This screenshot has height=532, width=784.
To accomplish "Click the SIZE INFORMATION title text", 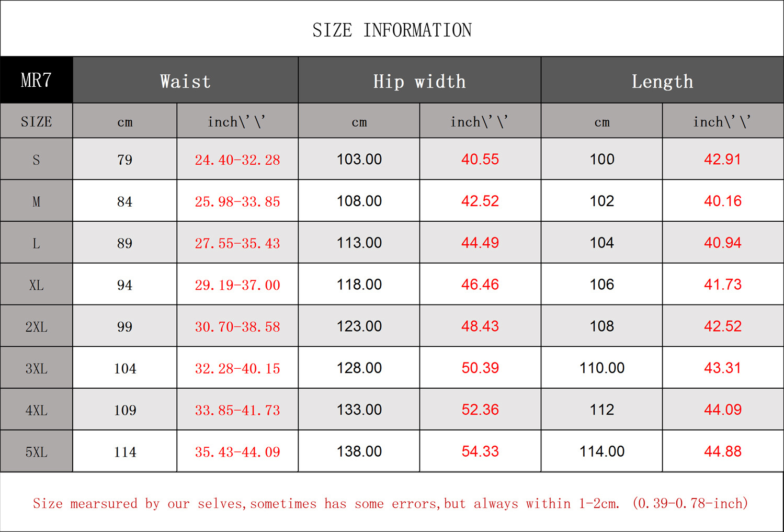I will click(x=392, y=30).
